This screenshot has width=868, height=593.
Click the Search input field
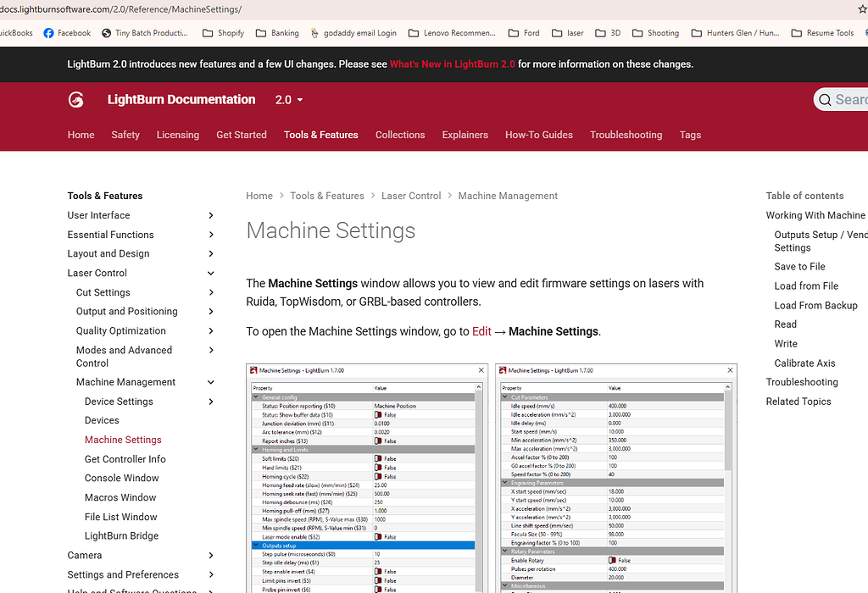(842, 100)
